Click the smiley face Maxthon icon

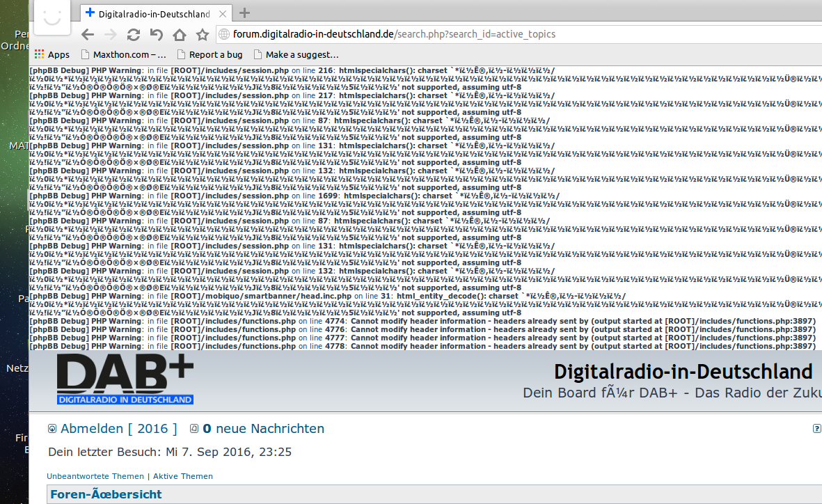click(53, 17)
